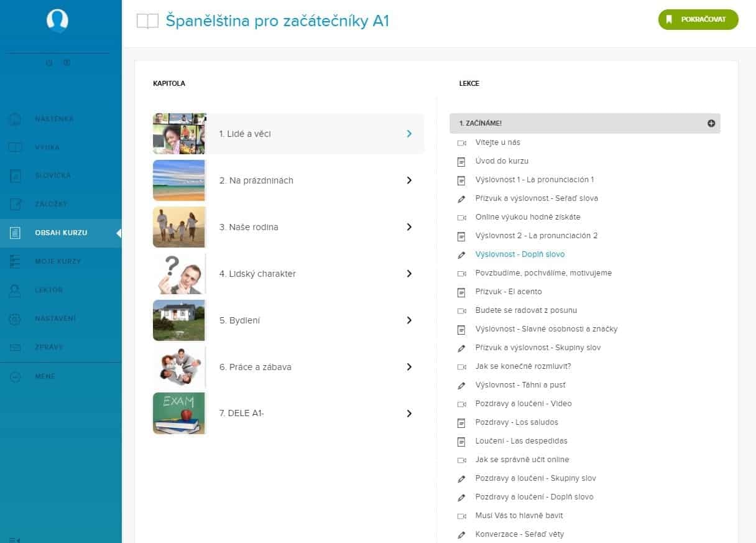Open Záložky in the sidebar

click(61, 205)
